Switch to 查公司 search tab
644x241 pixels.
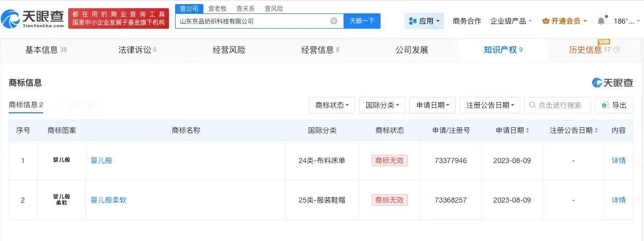(188, 9)
